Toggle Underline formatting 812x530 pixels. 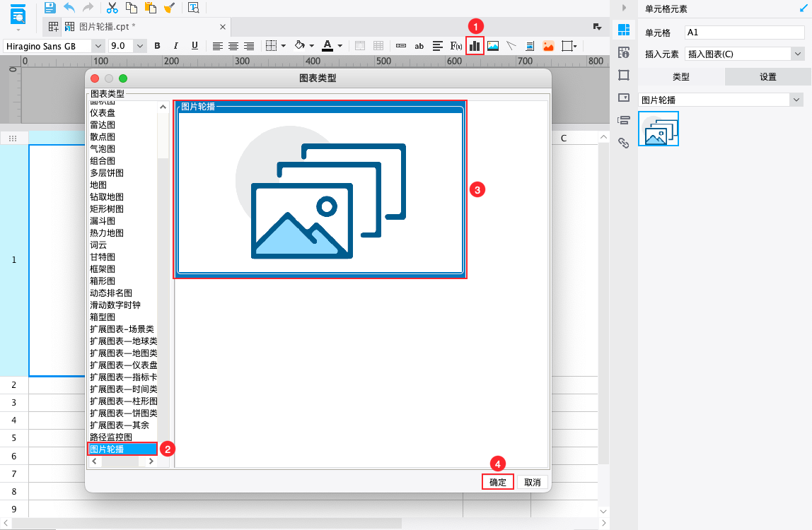pyautogui.click(x=195, y=46)
